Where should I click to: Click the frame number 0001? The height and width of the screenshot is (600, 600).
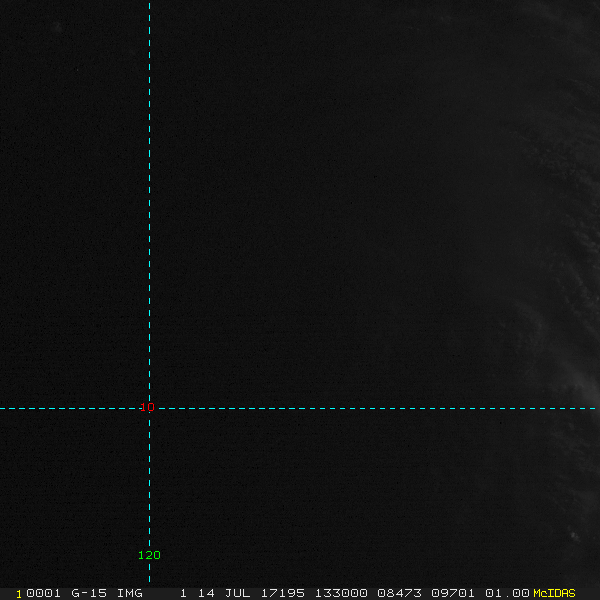click(43, 593)
